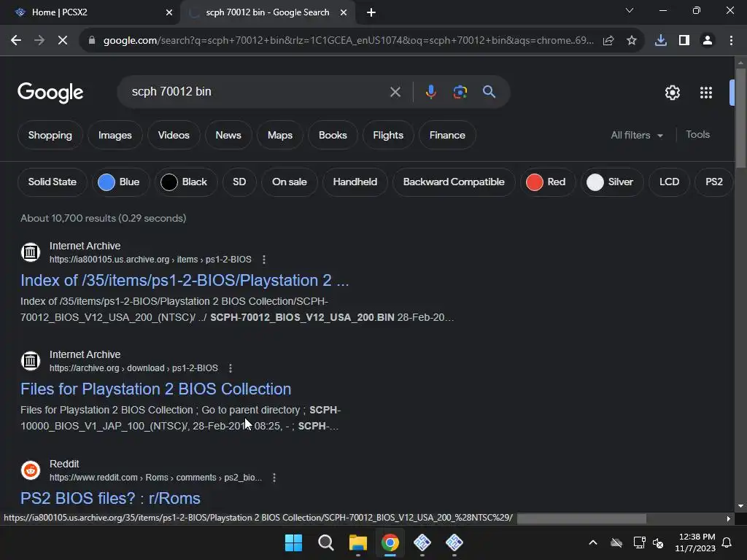Start voice search with the microphone
The height and width of the screenshot is (560, 747).
point(430,92)
